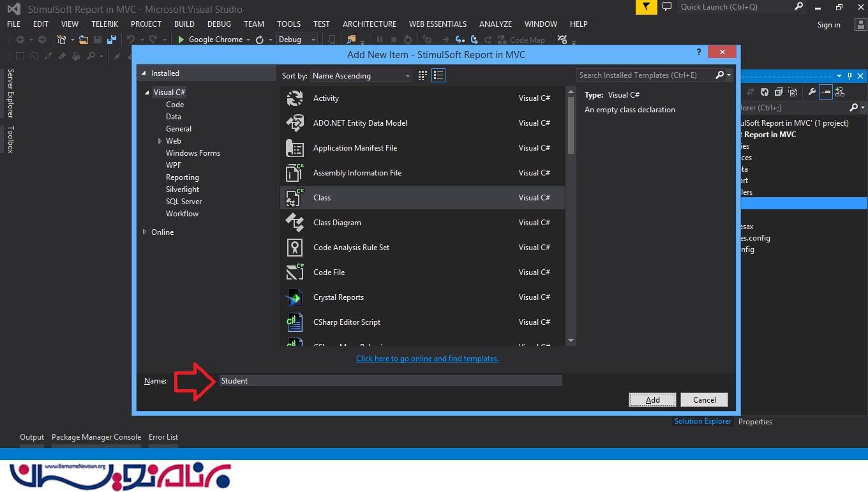The image size is (868, 492).
Task: Pick the Crystal Reports template icon
Action: pos(294,297)
